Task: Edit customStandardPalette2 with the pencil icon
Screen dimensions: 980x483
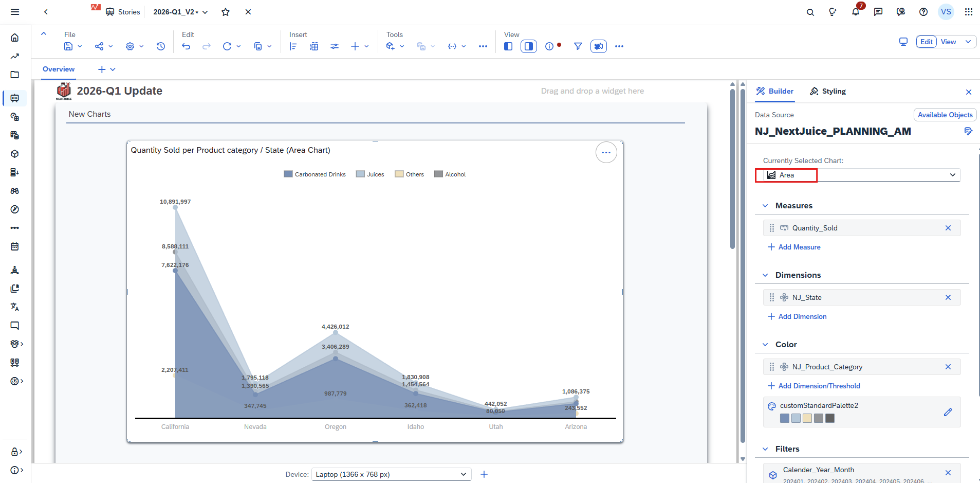Action: click(x=948, y=412)
